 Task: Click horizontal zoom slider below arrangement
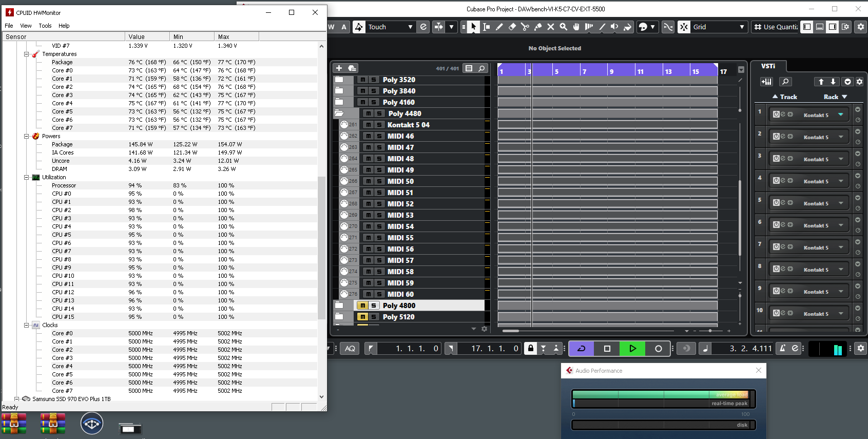click(x=710, y=331)
